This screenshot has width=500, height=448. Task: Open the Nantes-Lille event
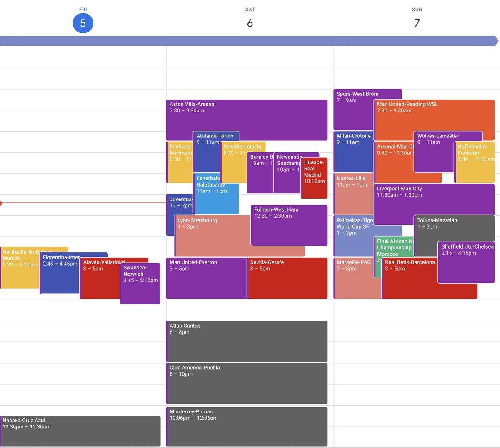pyautogui.click(x=353, y=194)
